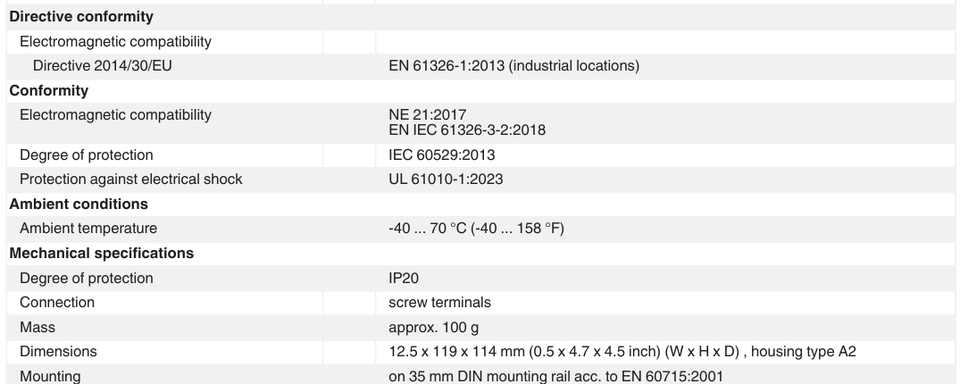Click the screw terminals connection value
This screenshot has height=384, width=960.
coord(440,303)
